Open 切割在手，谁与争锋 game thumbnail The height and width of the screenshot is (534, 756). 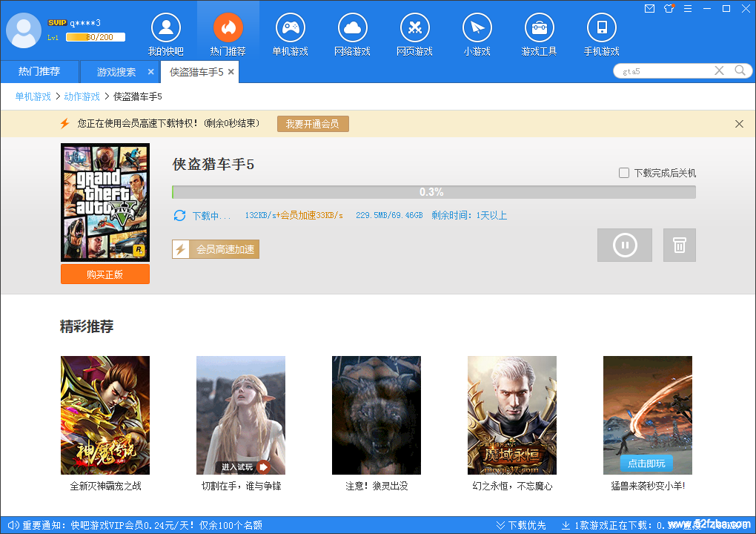241,415
